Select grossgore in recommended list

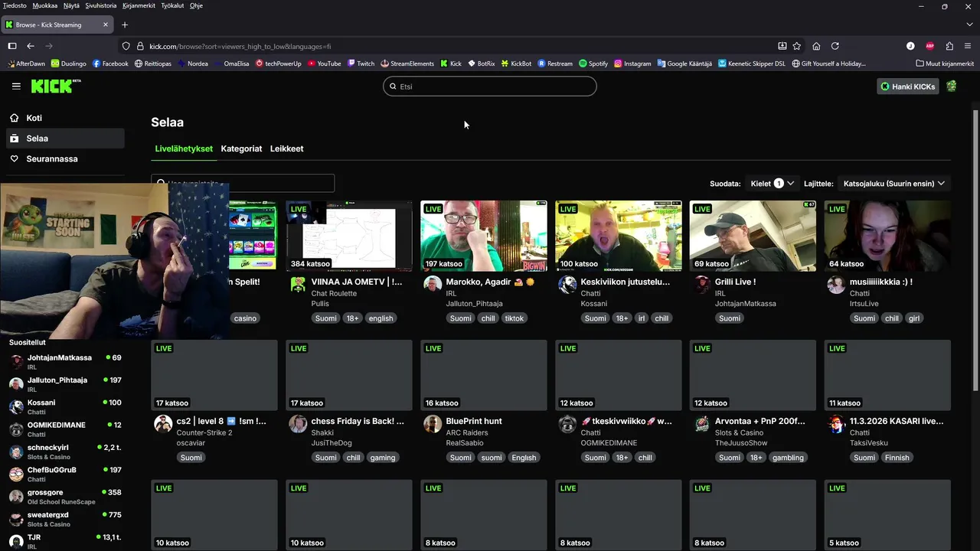click(65, 497)
